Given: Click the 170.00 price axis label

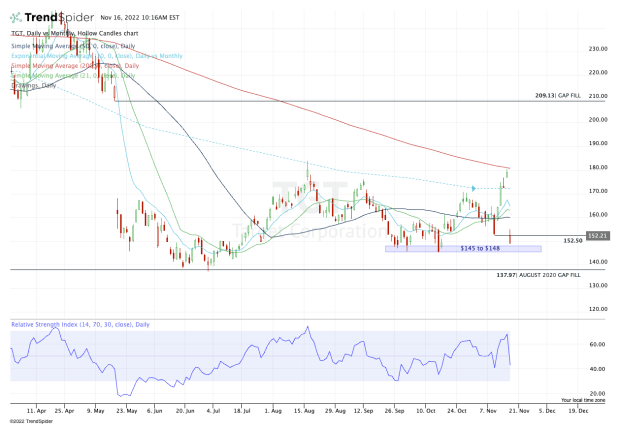Looking at the screenshot, I should pyautogui.click(x=598, y=191).
